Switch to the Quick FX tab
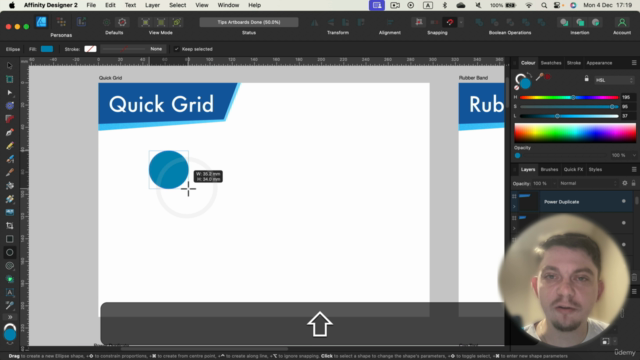Screen dimensions: 640x360 573,169
